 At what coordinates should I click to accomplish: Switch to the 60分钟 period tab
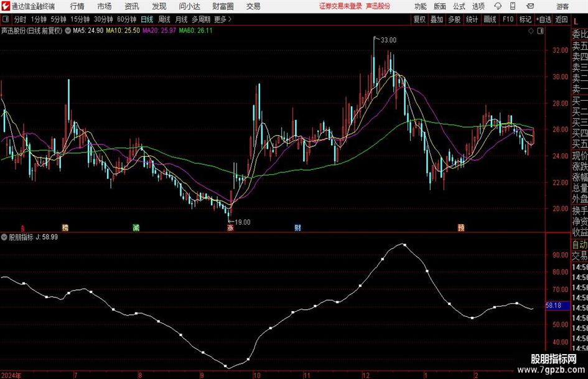click(x=126, y=19)
